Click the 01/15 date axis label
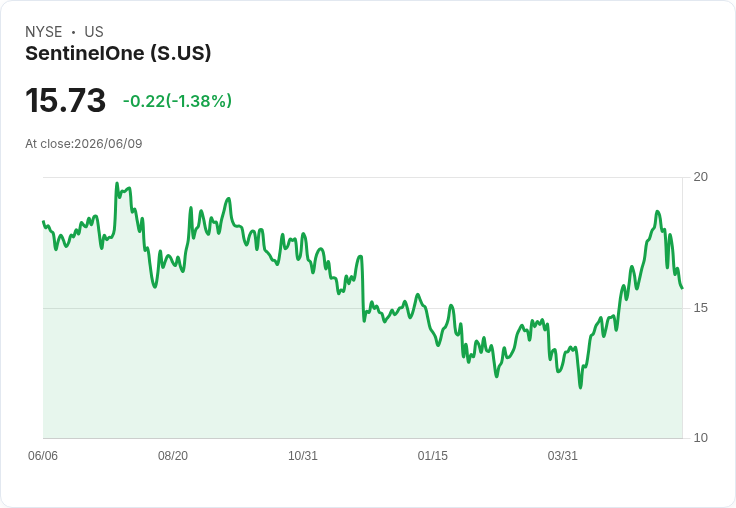 (x=432, y=455)
